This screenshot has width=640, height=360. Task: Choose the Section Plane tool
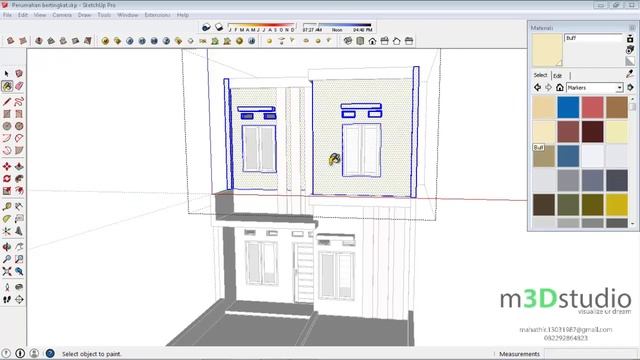pos(19,300)
